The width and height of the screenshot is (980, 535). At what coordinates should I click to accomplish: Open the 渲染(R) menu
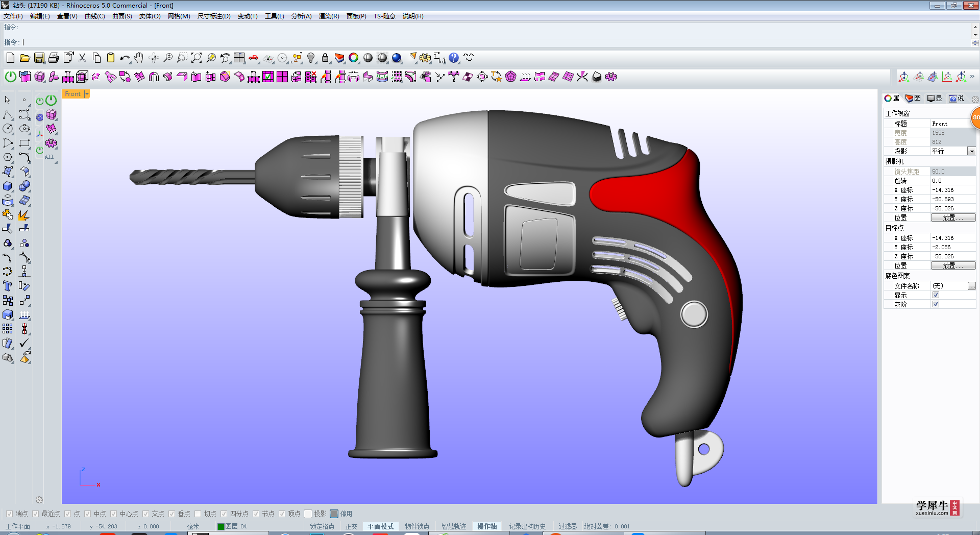pyautogui.click(x=329, y=16)
